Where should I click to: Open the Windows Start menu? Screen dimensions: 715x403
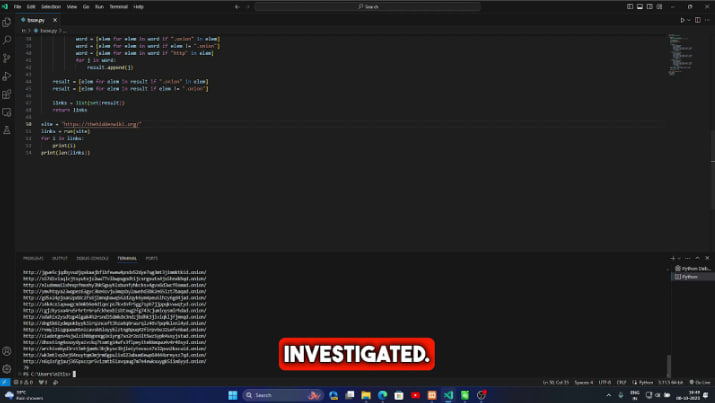pos(233,395)
